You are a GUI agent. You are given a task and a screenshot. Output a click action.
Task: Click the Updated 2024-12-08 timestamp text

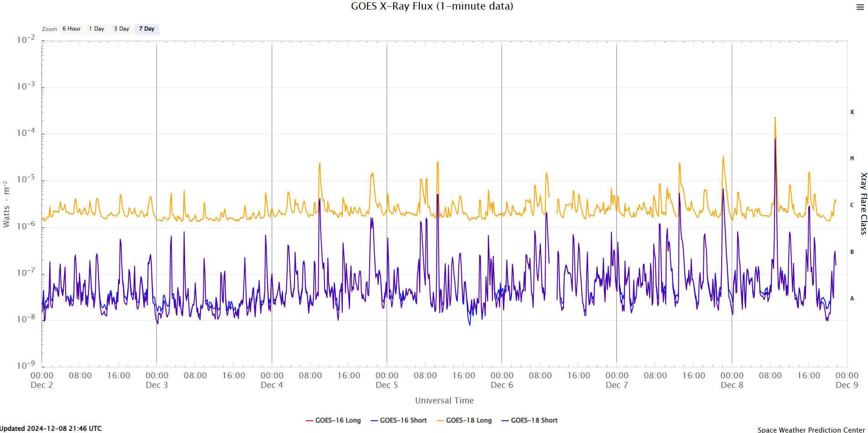pyautogui.click(x=51, y=428)
